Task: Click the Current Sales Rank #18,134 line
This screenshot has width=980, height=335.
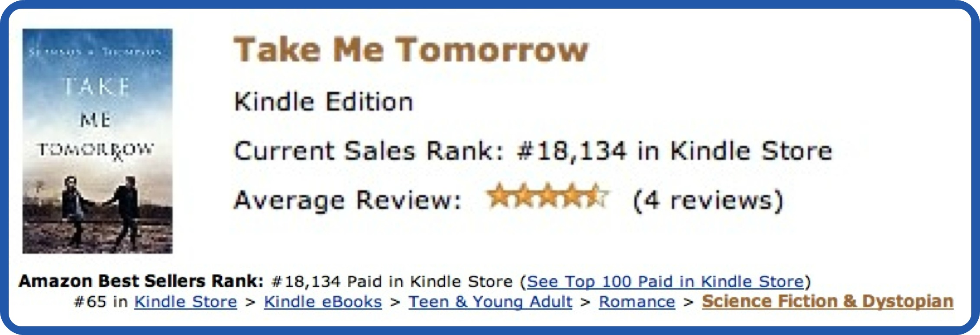Action: 533,151
